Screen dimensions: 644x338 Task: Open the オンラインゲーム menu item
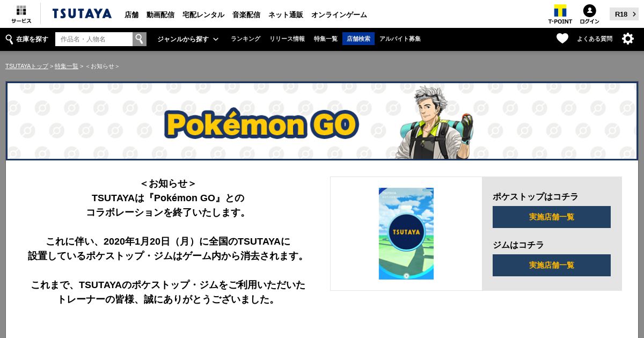(339, 14)
